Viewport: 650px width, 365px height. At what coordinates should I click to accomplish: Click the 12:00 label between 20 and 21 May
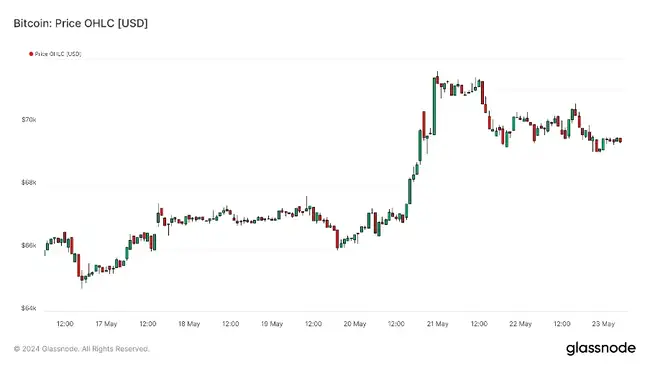[396, 324]
